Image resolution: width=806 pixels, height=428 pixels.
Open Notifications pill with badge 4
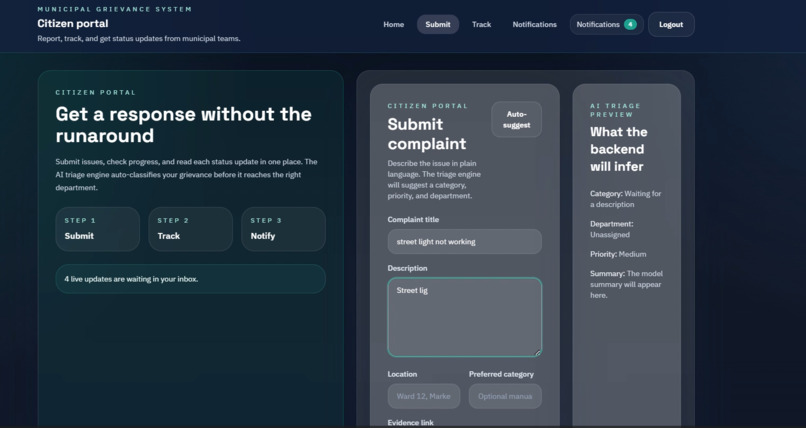[607, 24]
